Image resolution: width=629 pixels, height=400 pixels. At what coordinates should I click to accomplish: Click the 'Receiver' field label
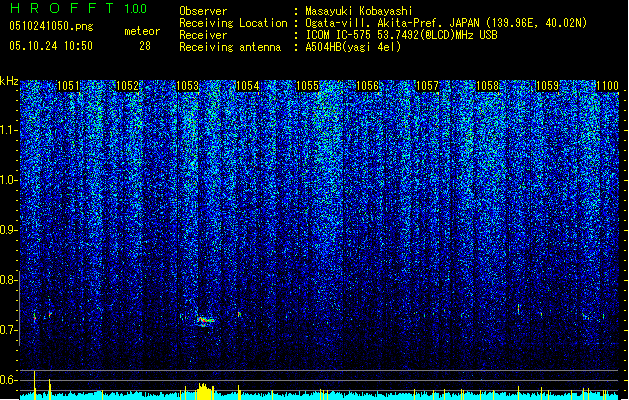[203, 35]
